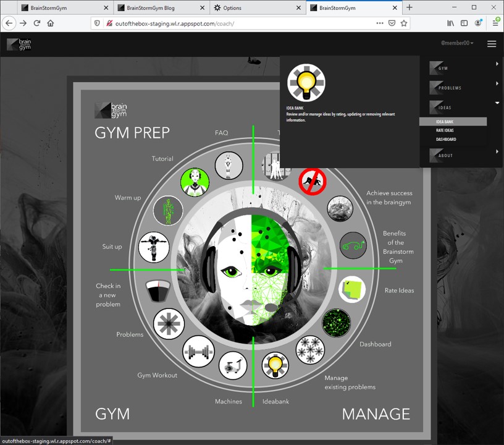The height and width of the screenshot is (445, 504).
Task: Click the Ideabank lightbulb icon in wheel
Action: click(275, 365)
